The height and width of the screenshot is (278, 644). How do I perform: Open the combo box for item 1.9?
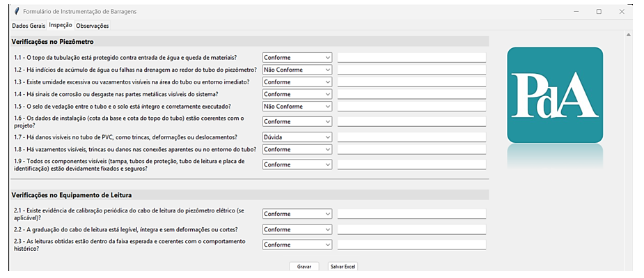point(297,164)
